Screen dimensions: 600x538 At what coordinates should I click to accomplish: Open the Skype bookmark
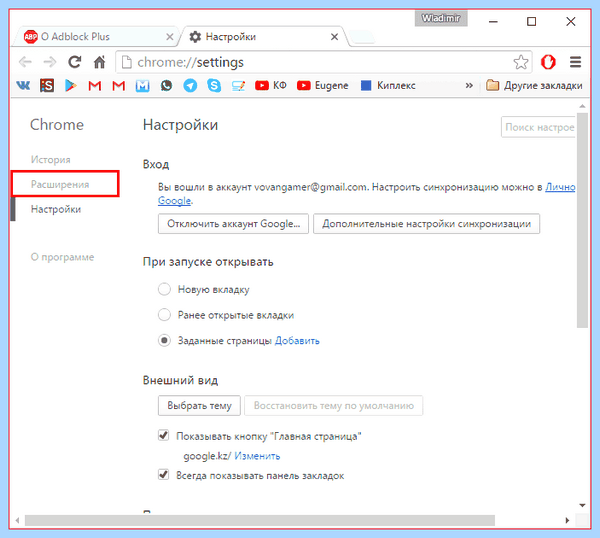click(x=214, y=85)
